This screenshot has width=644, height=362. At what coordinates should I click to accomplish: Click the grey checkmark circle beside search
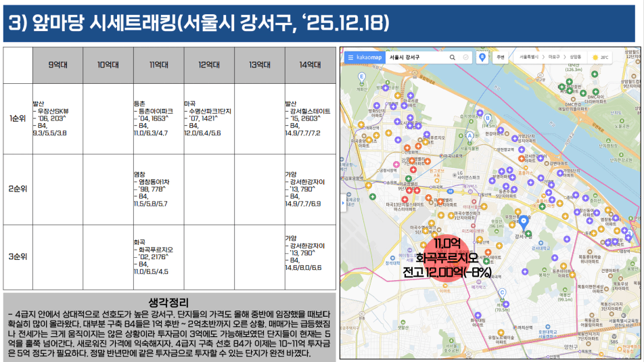click(x=465, y=58)
